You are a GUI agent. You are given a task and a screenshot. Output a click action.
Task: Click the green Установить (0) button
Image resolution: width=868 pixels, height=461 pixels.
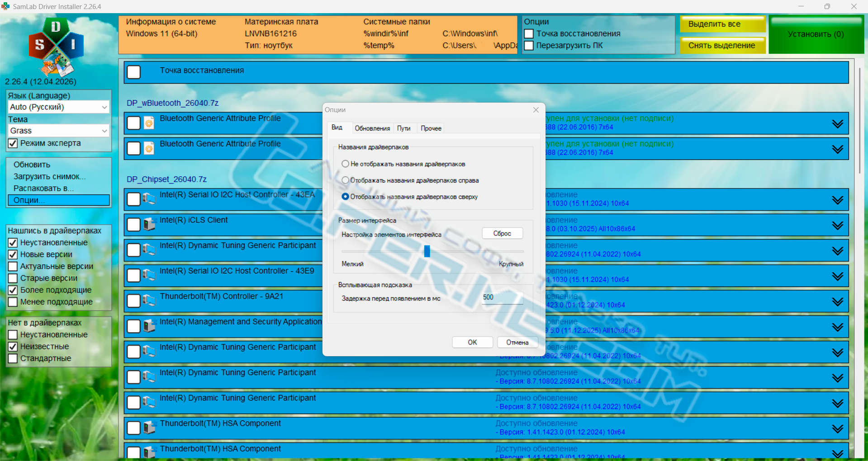pyautogui.click(x=816, y=35)
